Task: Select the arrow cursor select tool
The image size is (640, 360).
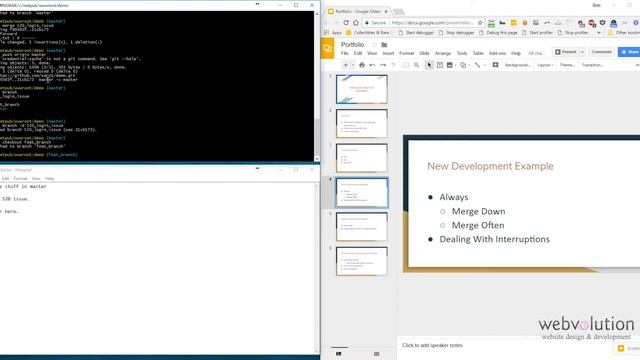Action: point(429,65)
